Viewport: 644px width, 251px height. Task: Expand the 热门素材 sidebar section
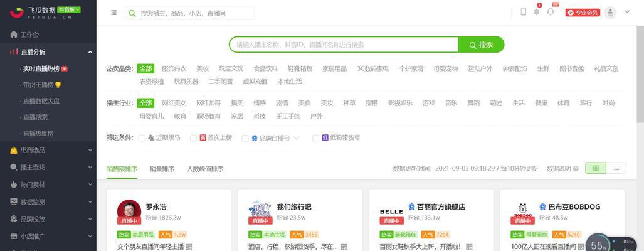(x=90, y=185)
